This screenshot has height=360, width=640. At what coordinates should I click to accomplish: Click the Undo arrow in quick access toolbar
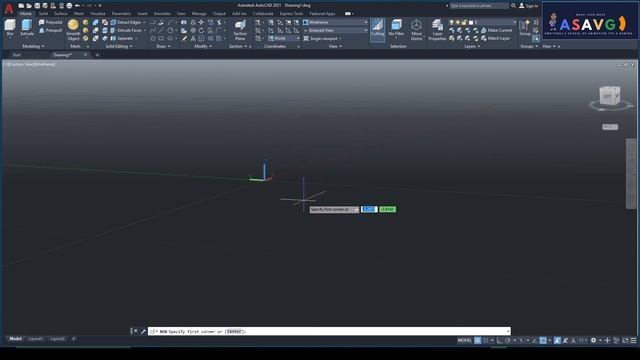point(77,6)
